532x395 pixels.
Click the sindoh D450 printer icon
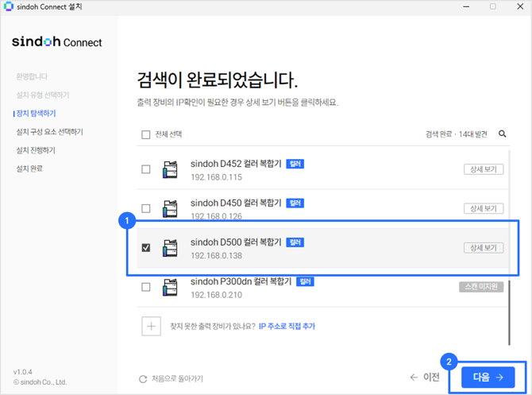tap(170, 208)
